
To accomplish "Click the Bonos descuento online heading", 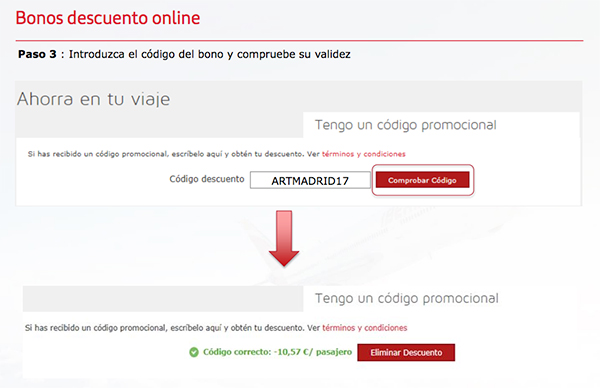I will [x=108, y=18].
